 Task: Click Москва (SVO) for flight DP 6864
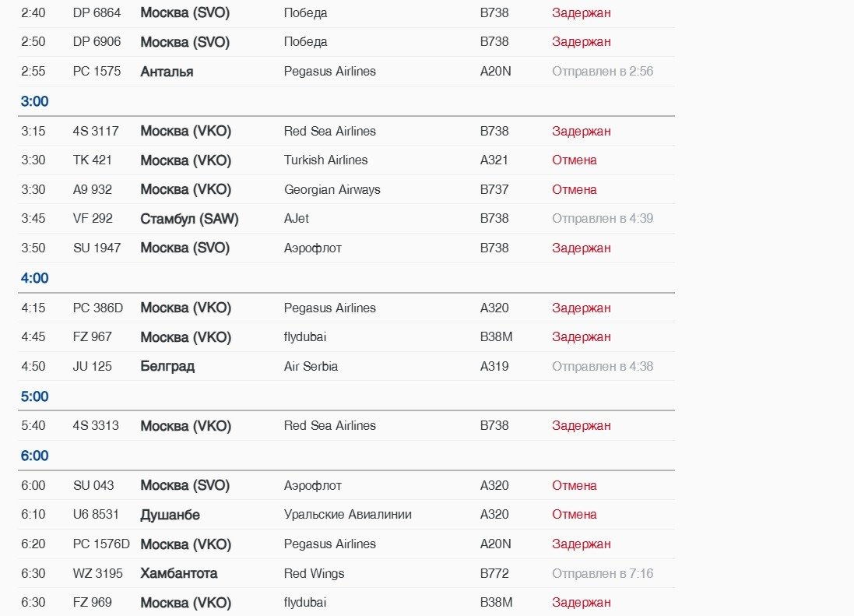(185, 13)
